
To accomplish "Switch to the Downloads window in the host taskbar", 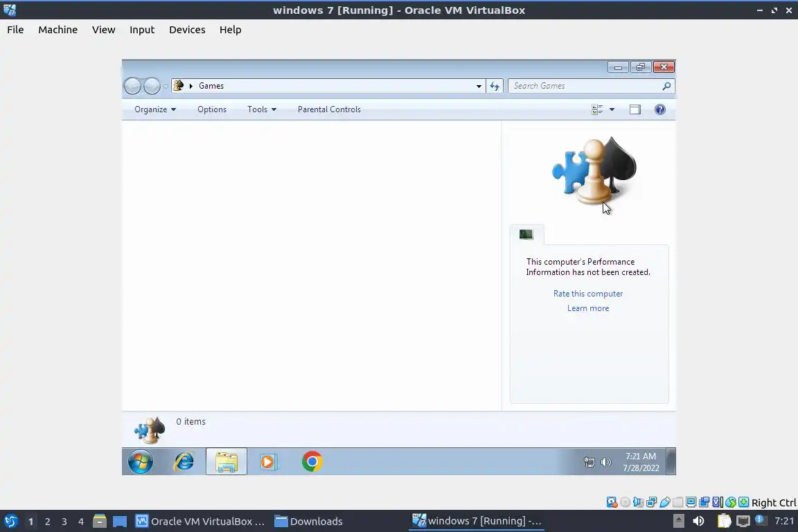I will 308,522.
